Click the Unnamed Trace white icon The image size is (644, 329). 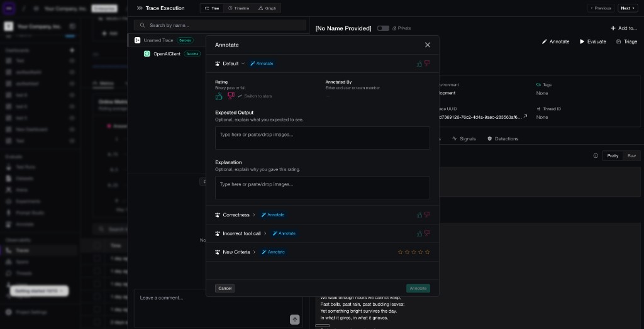pyautogui.click(x=137, y=40)
